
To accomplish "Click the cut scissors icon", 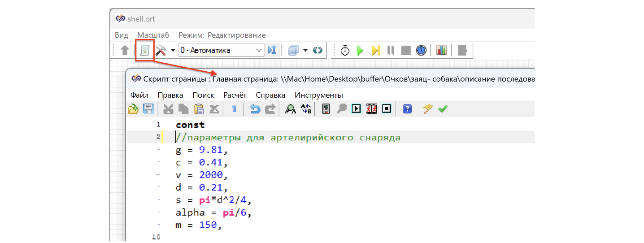I will [x=168, y=109].
